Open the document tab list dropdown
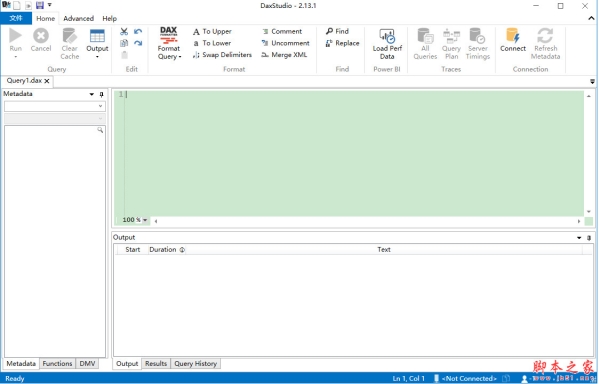This screenshot has width=600, height=384. [x=592, y=81]
